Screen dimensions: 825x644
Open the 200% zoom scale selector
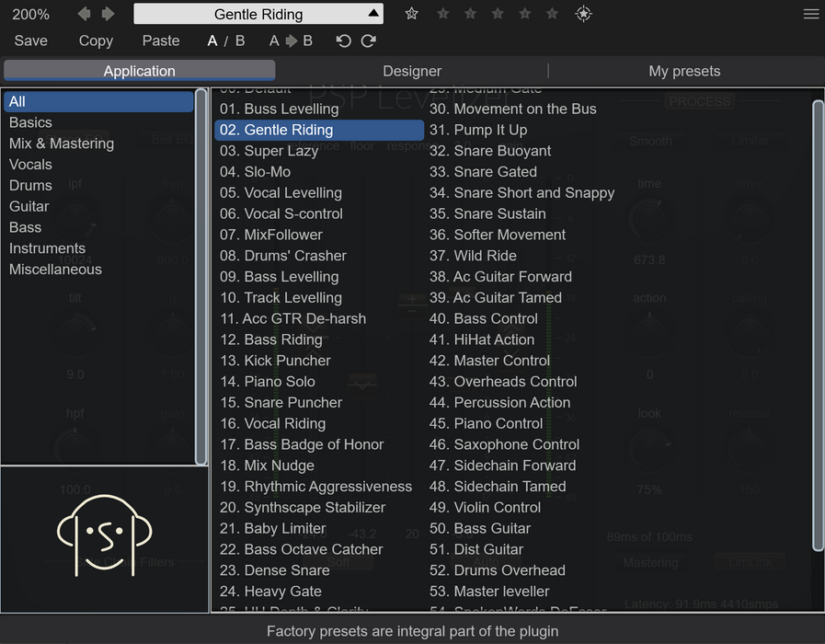[x=30, y=14]
